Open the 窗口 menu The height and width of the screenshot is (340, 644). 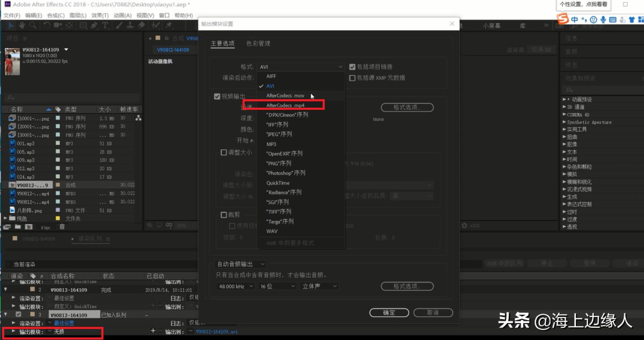pyautogui.click(x=164, y=15)
